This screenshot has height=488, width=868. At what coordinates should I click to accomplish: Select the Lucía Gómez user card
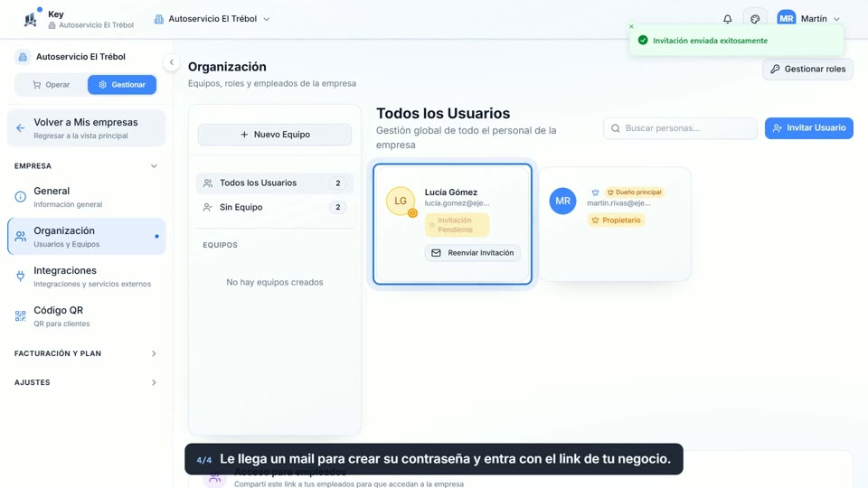[452, 224]
